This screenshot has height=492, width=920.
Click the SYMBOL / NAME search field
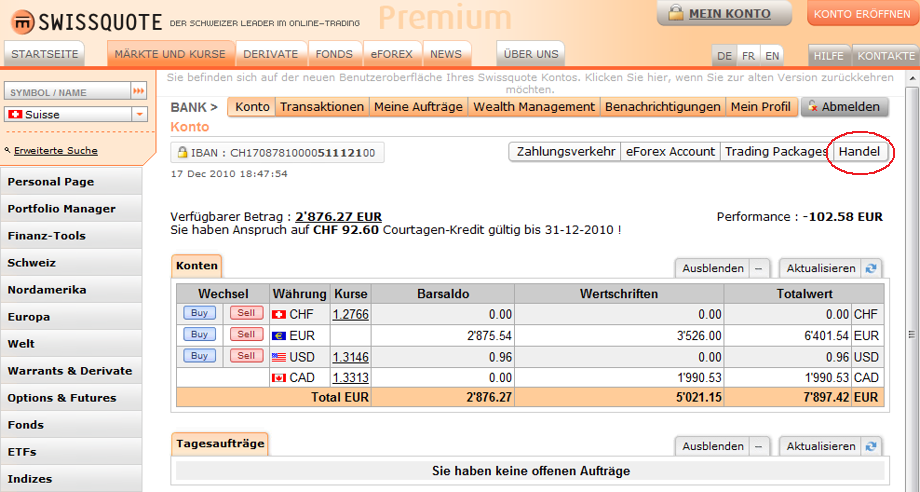click(67, 91)
